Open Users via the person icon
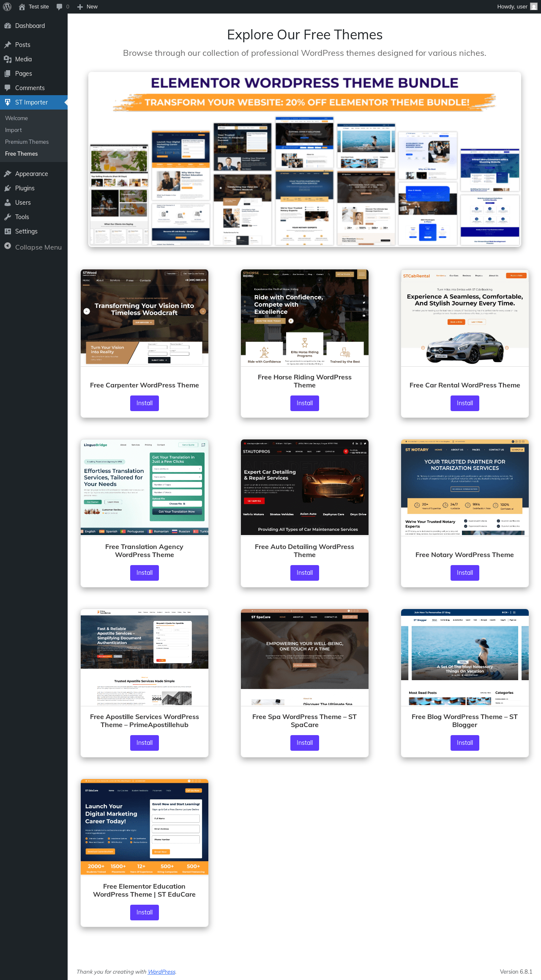The image size is (541, 980). pyautogui.click(x=8, y=203)
